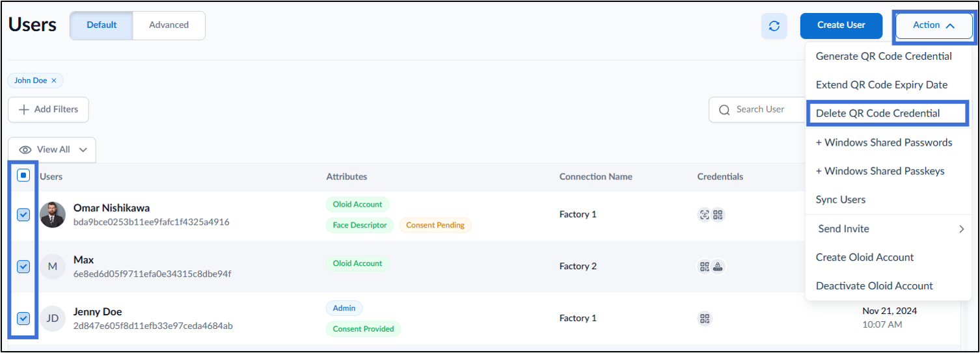The width and height of the screenshot is (980, 353).
Task: Click user ID 2d847e605f8d11efb33e97ceda4684ab
Action: (x=153, y=326)
